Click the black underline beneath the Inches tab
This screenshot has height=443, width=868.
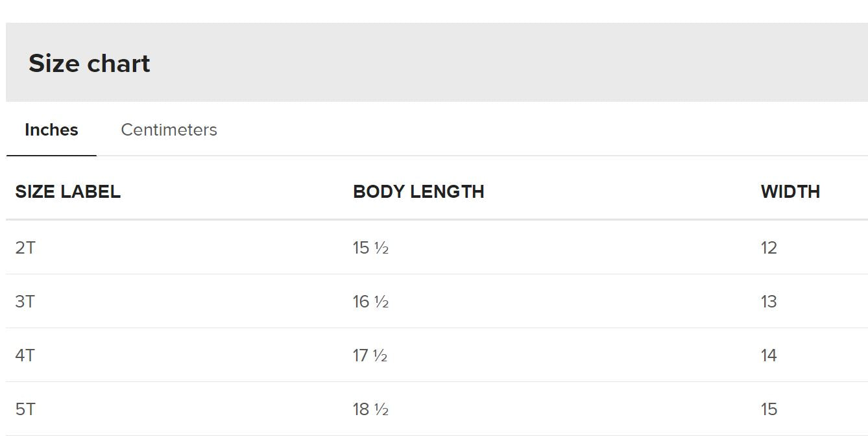(x=51, y=156)
